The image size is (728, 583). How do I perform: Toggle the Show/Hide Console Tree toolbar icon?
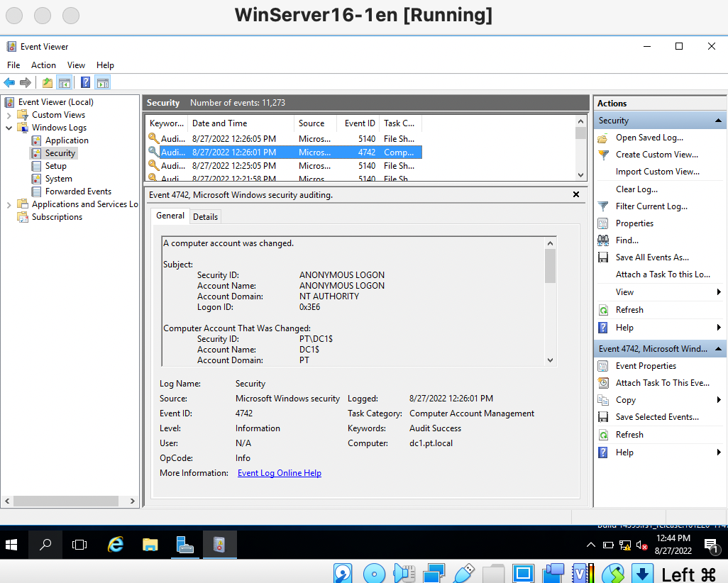click(64, 82)
